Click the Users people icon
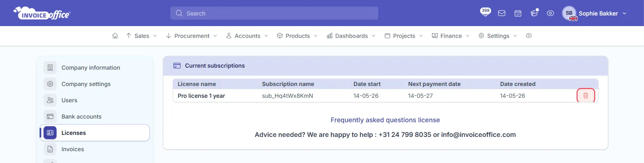This screenshot has width=644, height=163. click(x=50, y=100)
